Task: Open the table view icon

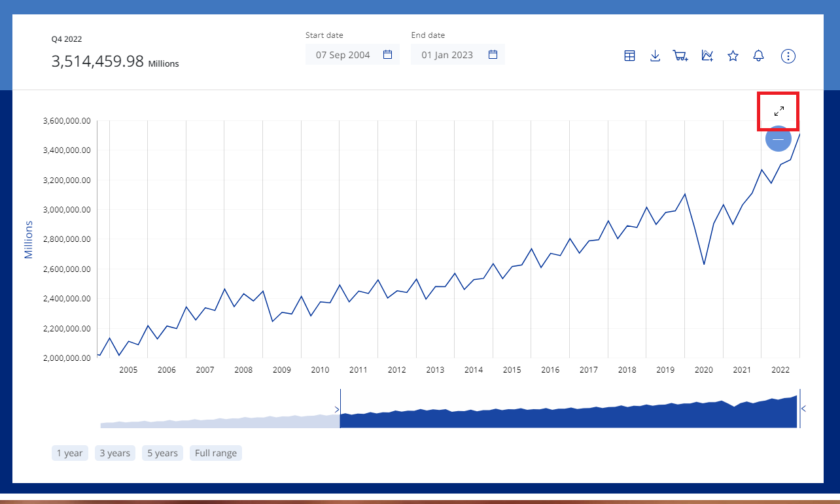Action: coord(629,56)
